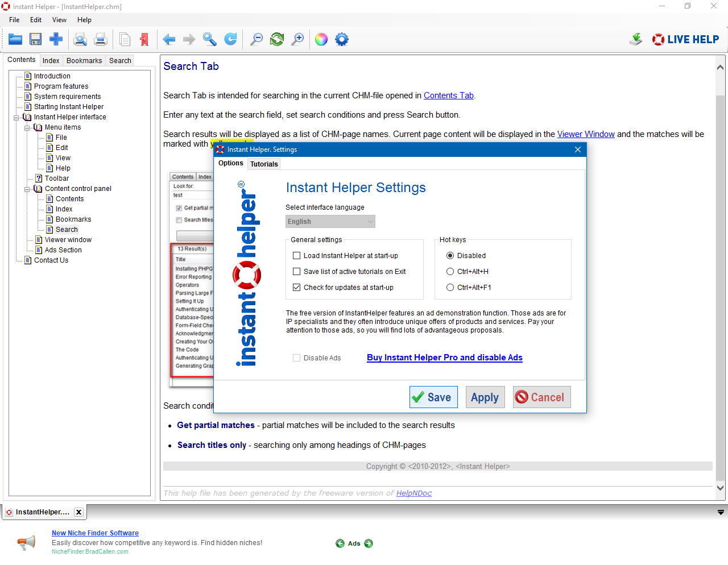Close the Settings dialog with X
The width and height of the screenshot is (728, 565).
click(x=578, y=149)
